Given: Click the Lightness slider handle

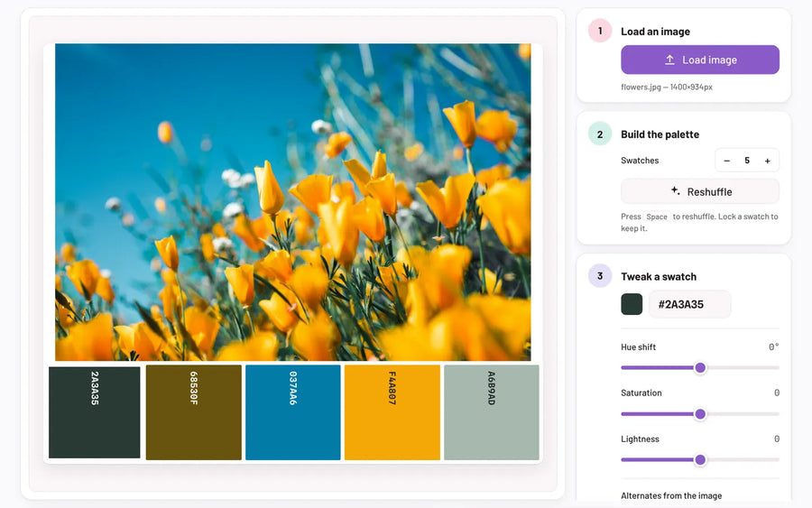Looking at the screenshot, I should 700,460.
